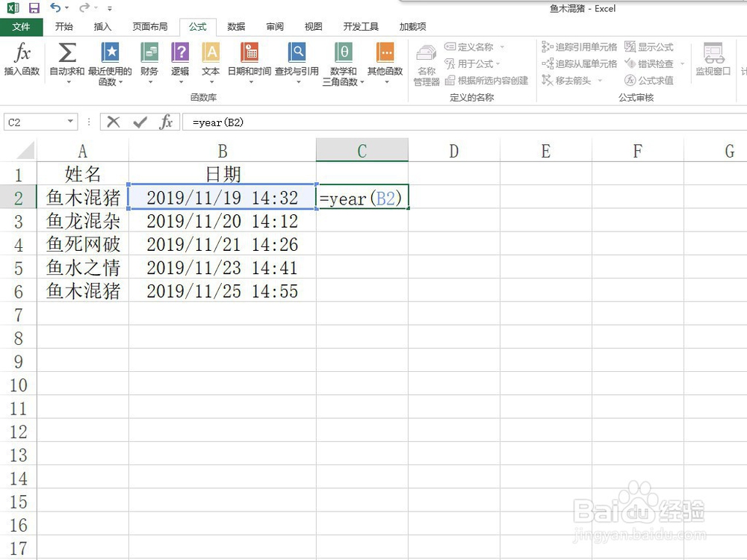The width and height of the screenshot is (747, 560).
Task: Click Create from Selection (根据所选内容创建)
Action: (x=486, y=81)
